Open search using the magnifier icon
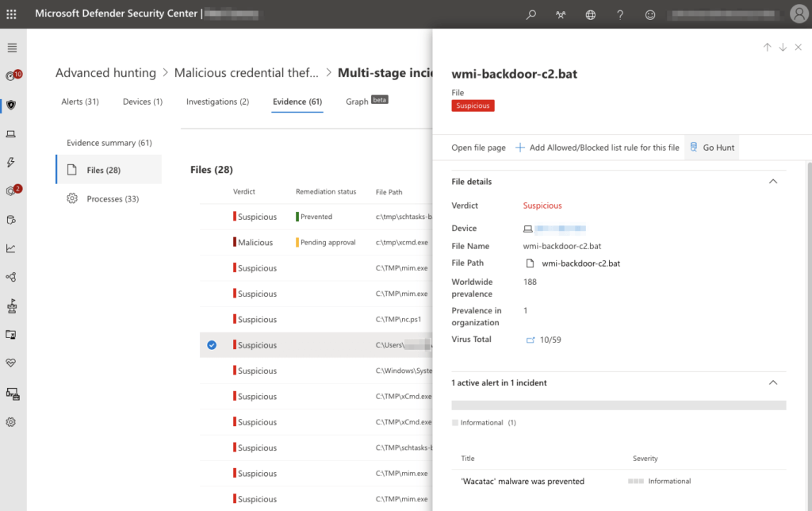Screen dimensions: 812x511 [530, 14]
